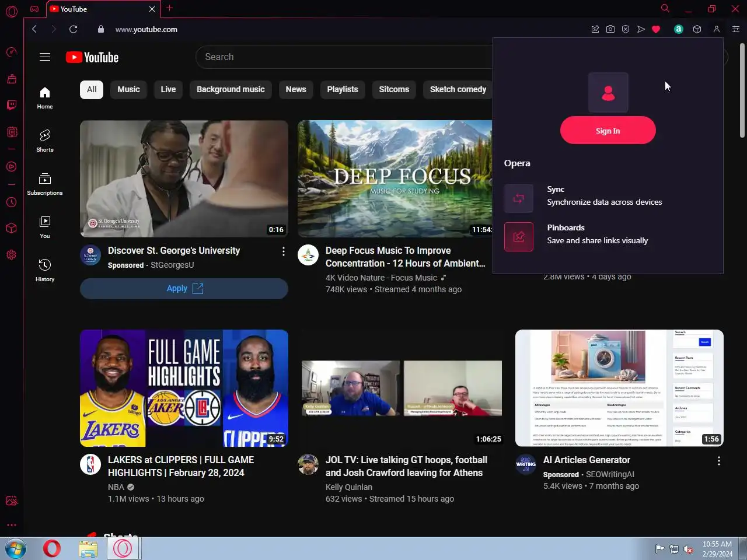The width and height of the screenshot is (747, 560).
Task: Take a snapshot with camera icon
Action: [610, 29]
